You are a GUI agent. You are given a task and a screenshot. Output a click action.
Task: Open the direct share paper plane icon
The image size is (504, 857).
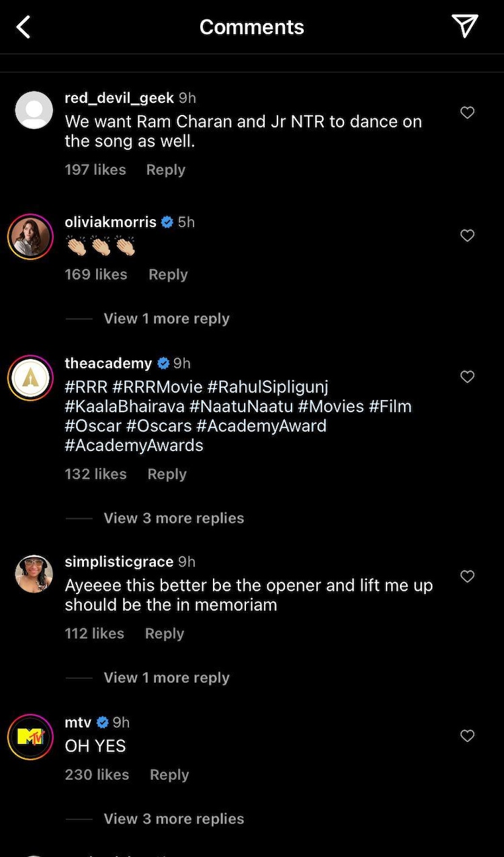pos(465,26)
